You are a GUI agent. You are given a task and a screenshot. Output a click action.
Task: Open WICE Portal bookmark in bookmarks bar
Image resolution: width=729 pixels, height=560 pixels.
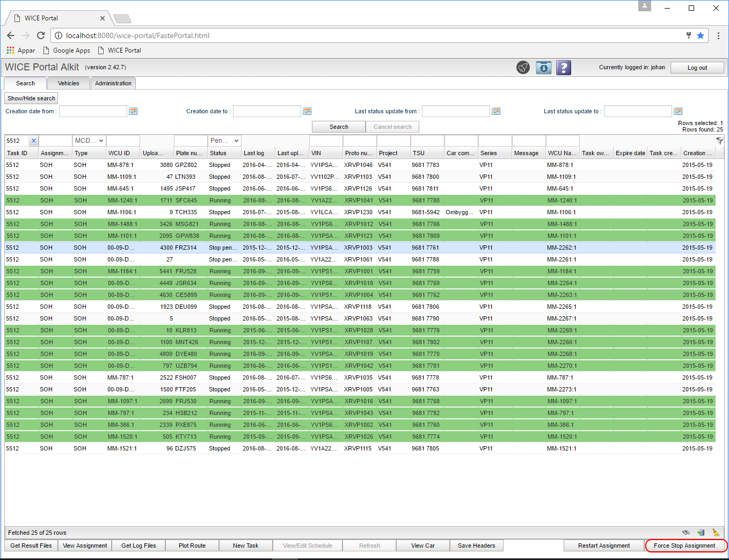click(119, 50)
